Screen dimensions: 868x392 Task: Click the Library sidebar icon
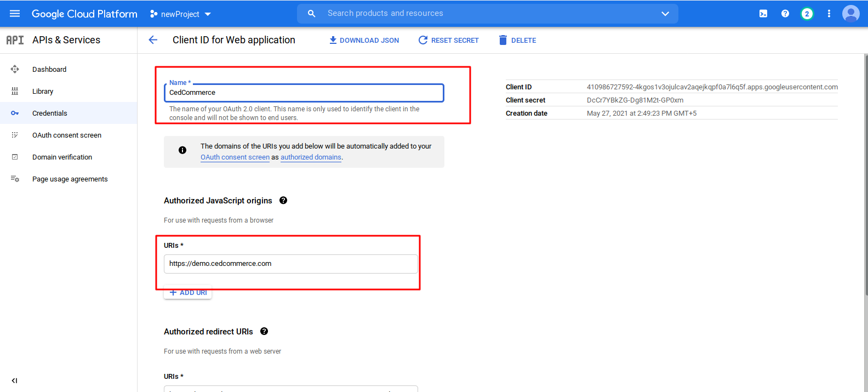click(x=15, y=91)
